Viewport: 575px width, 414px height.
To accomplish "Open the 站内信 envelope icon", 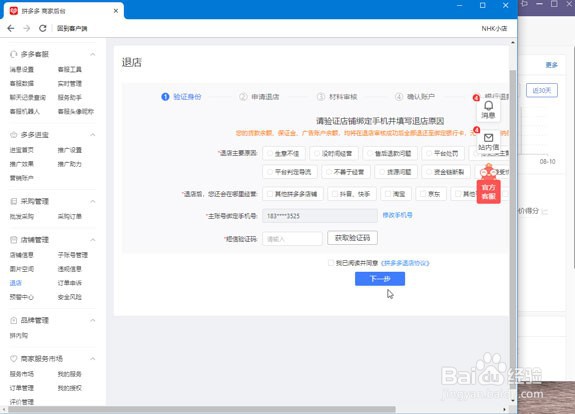I will (x=488, y=138).
